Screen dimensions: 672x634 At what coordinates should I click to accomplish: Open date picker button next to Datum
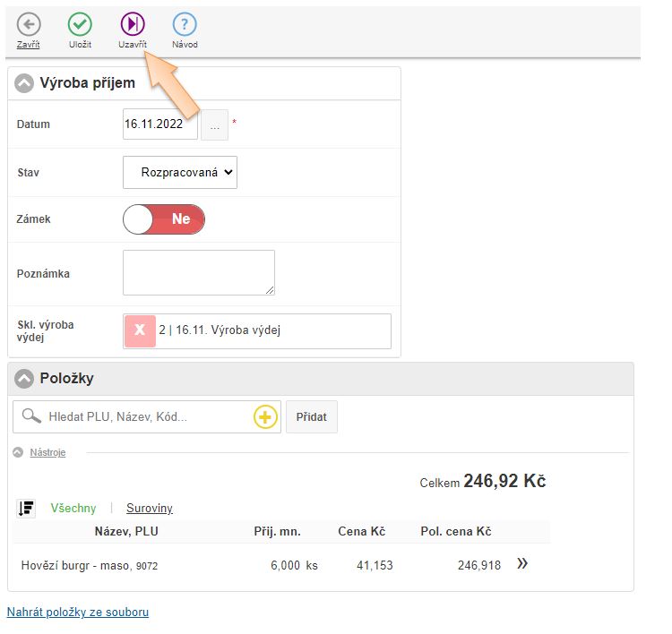coord(214,126)
